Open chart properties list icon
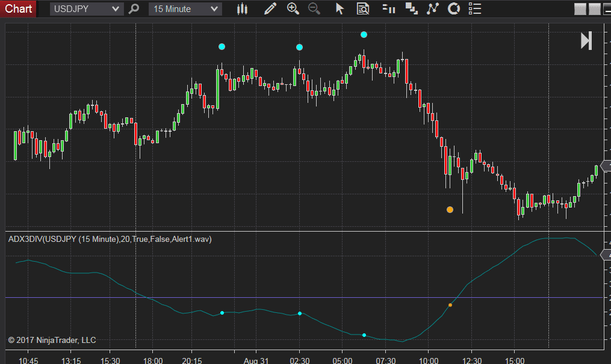The height and width of the screenshot is (364, 611). (x=474, y=8)
